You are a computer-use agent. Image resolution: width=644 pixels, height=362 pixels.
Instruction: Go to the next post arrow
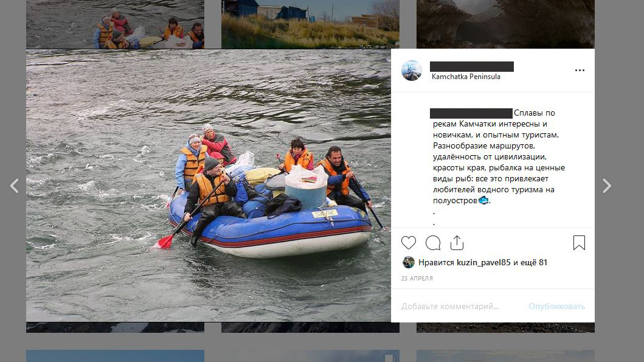pyautogui.click(x=607, y=186)
